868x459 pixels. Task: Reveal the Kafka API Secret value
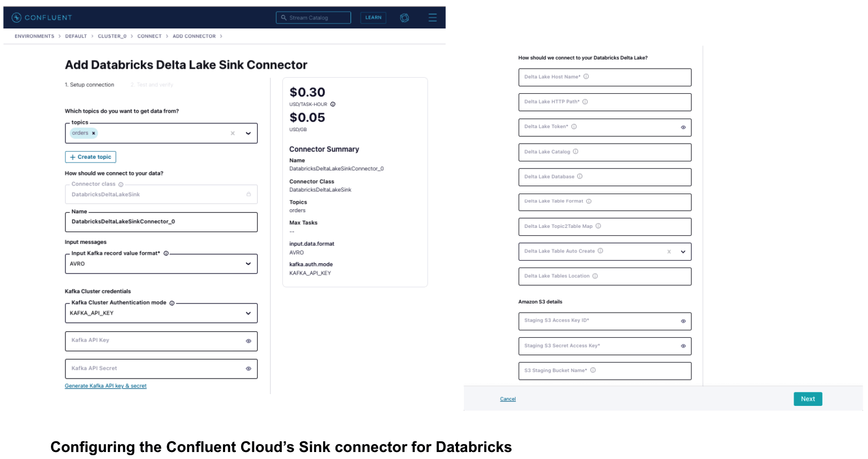point(249,369)
